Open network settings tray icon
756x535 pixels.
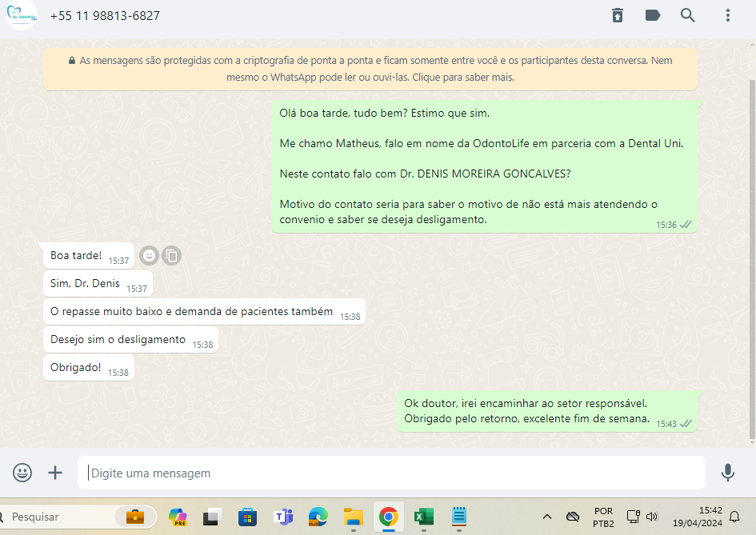[633, 517]
